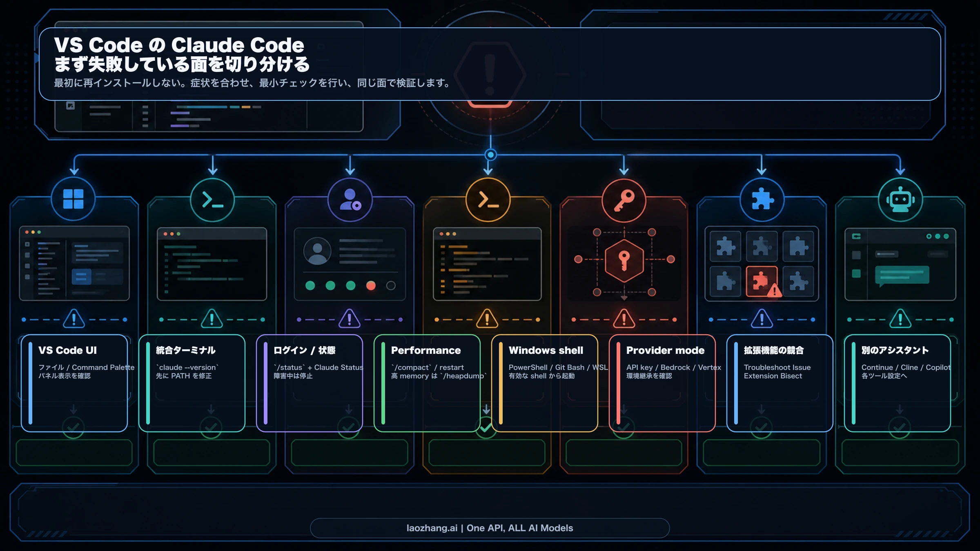
Task: Click the blue four-square window grid icon
Action: pyautogui.click(x=73, y=199)
